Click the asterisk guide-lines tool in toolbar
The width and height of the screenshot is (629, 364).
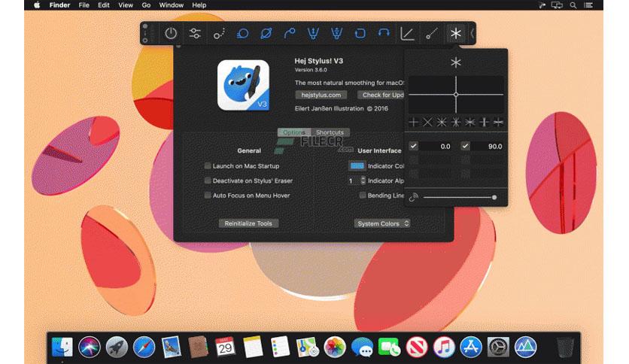click(456, 33)
